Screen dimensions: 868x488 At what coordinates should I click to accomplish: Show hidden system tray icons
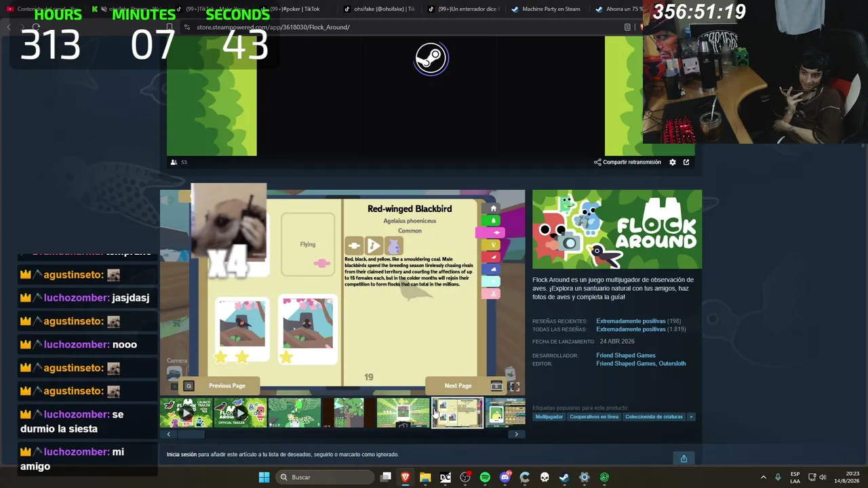[x=763, y=477]
